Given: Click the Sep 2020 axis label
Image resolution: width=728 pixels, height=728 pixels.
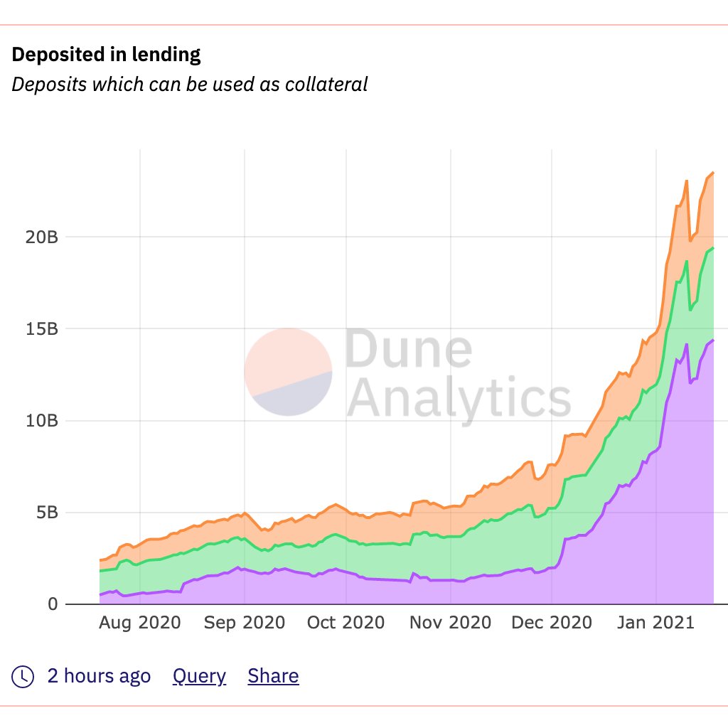Looking at the screenshot, I should point(245,623).
